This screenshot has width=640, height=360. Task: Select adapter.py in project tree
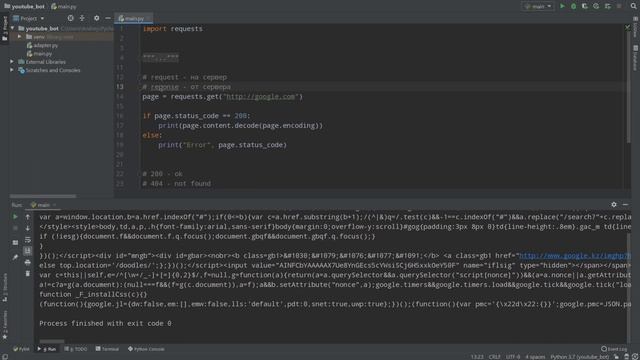click(42, 45)
